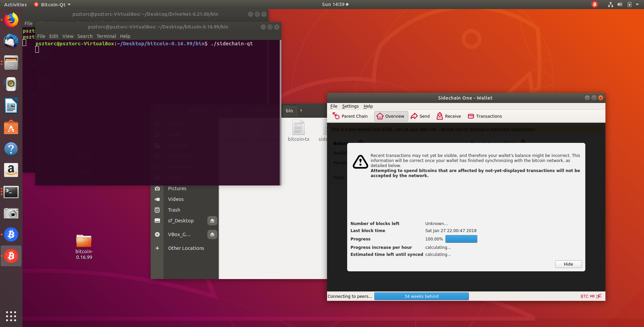Open the Bitcoin-Qt app menu in top bar
644x327 pixels.
coord(53,4)
